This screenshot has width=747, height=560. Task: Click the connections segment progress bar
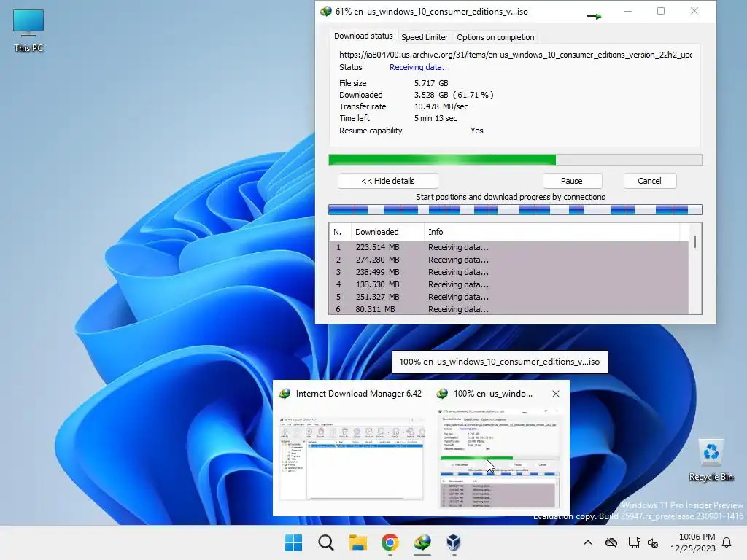pos(515,209)
